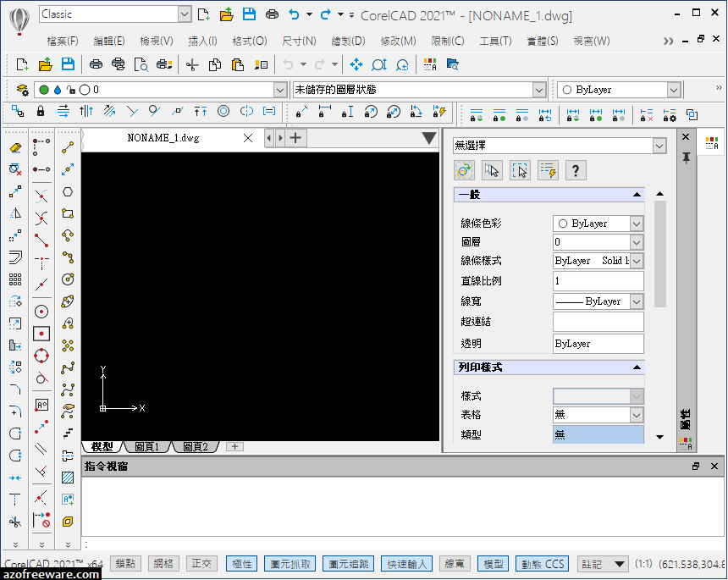728x580 pixels.
Task: Click the Print Preview icon
Action: [x=141, y=64]
